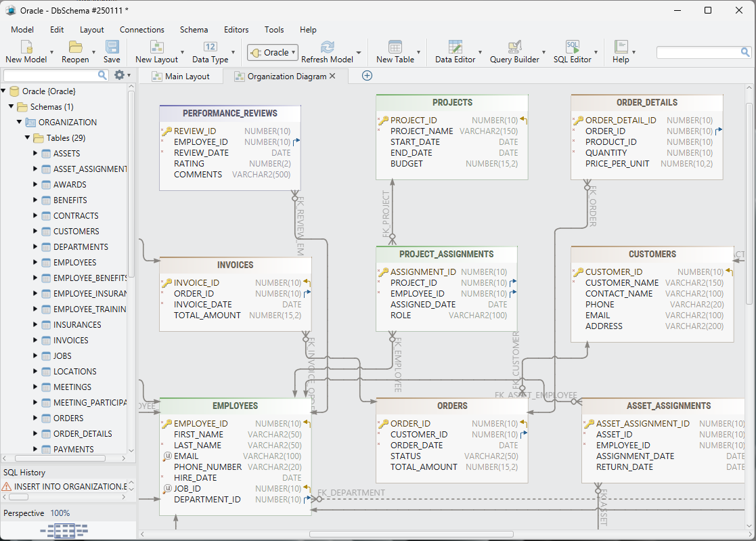Click the New Model toolbar icon
The image size is (756, 541).
(26, 47)
